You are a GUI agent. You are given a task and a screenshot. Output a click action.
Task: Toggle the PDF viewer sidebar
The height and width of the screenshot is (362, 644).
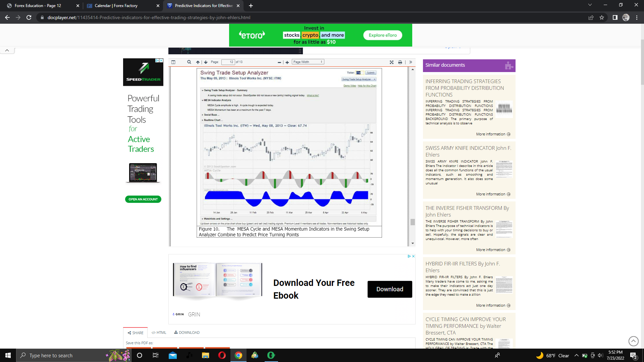(173, 62)
